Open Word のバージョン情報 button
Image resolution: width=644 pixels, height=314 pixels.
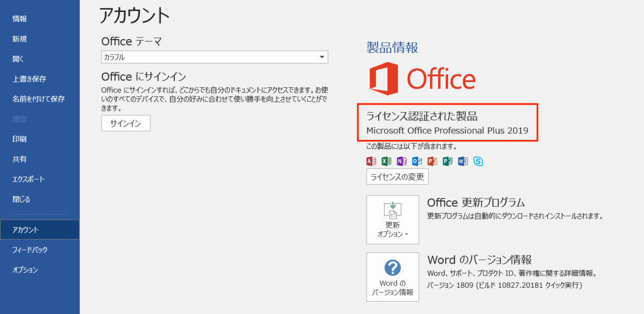392,277
